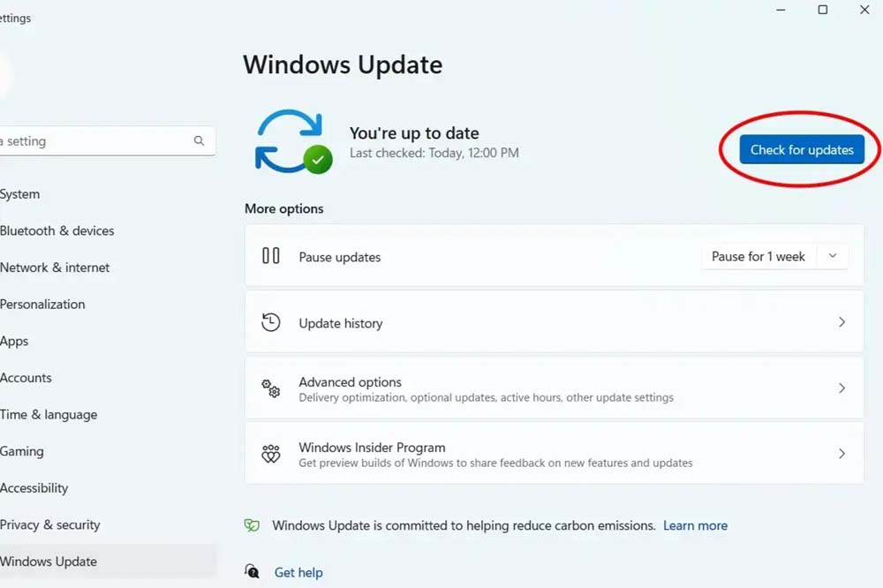
Task: Open the Get help link
Action: [x=298, y=572]
